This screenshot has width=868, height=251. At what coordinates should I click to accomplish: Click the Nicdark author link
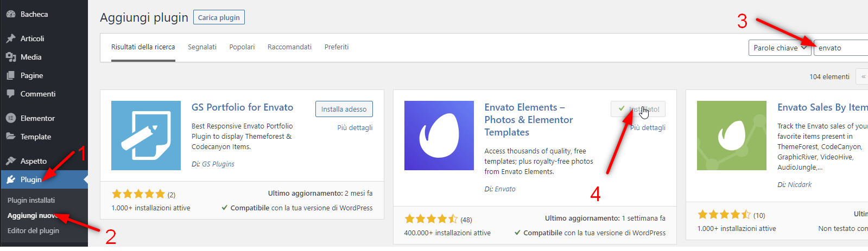(800, 184)
